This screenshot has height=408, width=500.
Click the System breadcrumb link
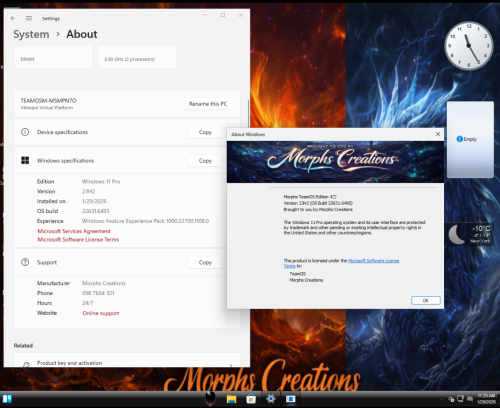tap(31, 34)
